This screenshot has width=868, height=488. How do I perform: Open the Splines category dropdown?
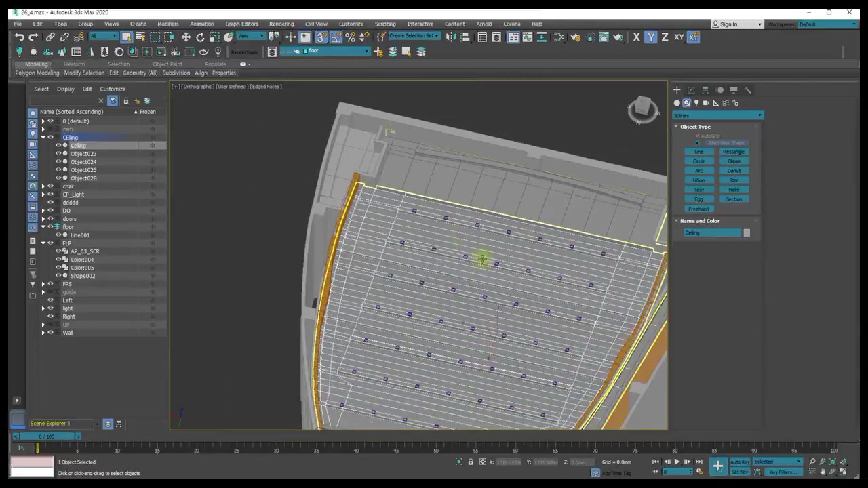point(717,115)
